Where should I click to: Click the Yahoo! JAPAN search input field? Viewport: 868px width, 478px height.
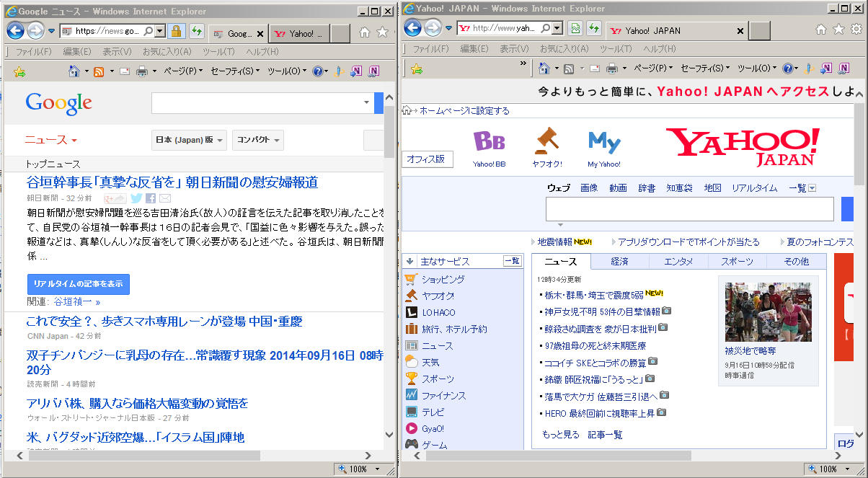692,209
